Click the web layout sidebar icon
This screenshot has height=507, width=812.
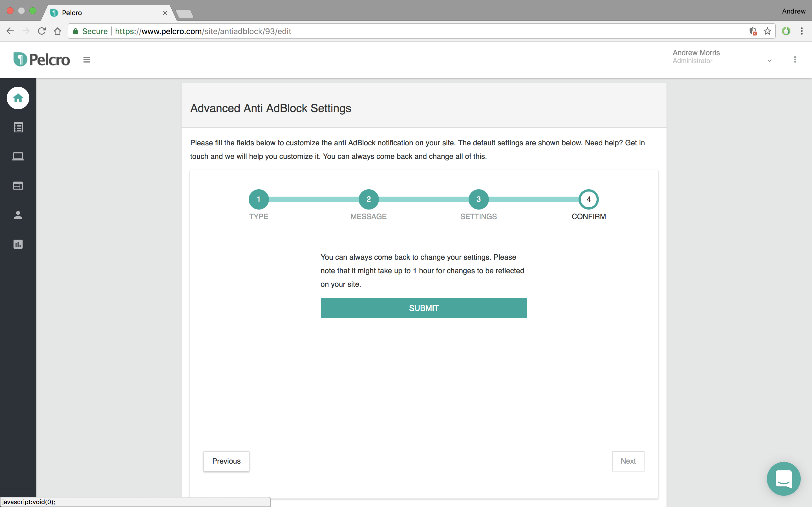click(18, 186)
